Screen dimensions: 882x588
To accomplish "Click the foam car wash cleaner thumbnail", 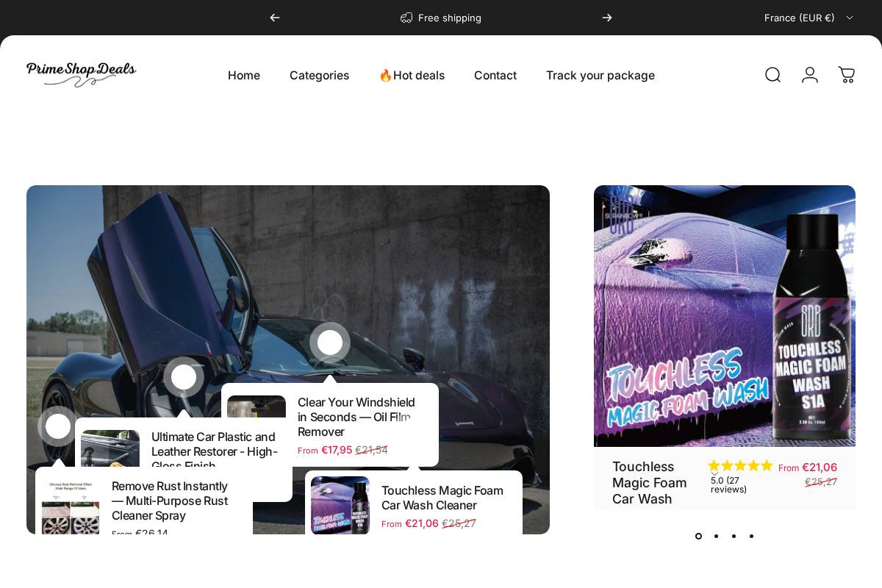I will click(x=340, y=505).
